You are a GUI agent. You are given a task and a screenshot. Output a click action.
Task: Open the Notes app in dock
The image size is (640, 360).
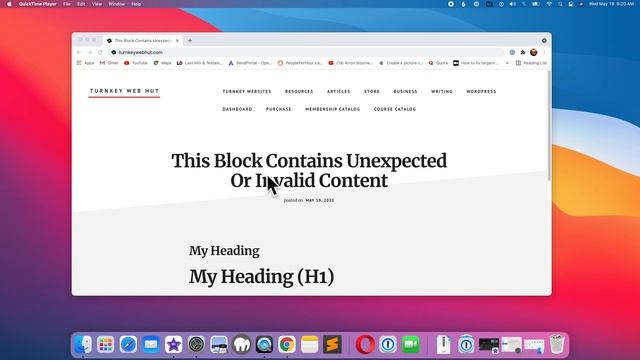[x=310, y=345]
